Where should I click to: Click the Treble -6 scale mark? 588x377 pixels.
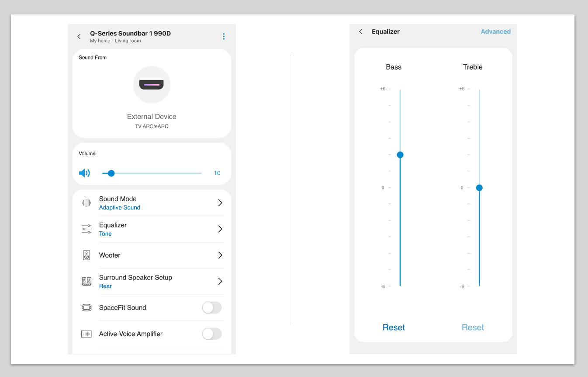(x=462, y=286)
